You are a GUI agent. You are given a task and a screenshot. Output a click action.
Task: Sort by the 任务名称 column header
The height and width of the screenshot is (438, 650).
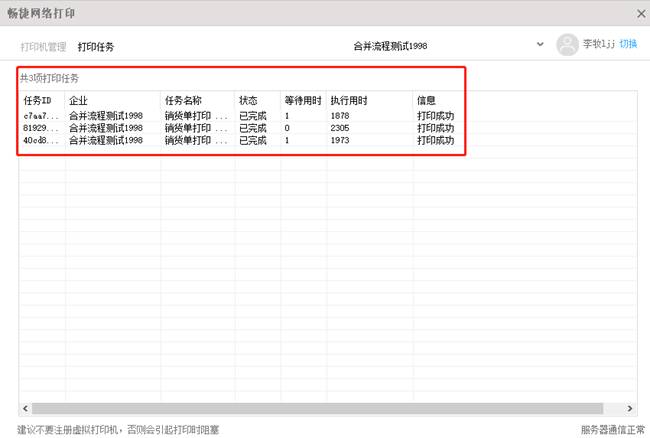point(183,101)
